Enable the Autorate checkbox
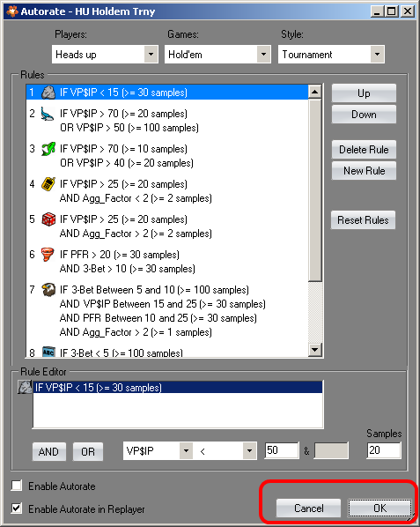420x527 pixels. point(17,486)
